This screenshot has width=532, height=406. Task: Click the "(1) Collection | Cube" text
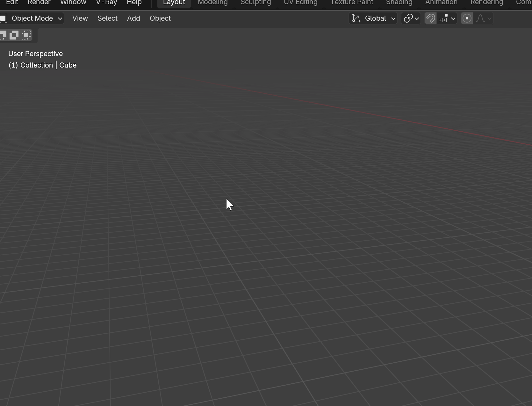click(42, 65)
